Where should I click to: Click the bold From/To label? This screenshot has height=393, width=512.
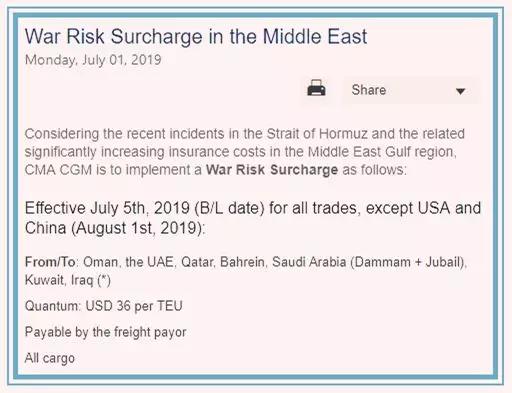(x=50, y=262)
